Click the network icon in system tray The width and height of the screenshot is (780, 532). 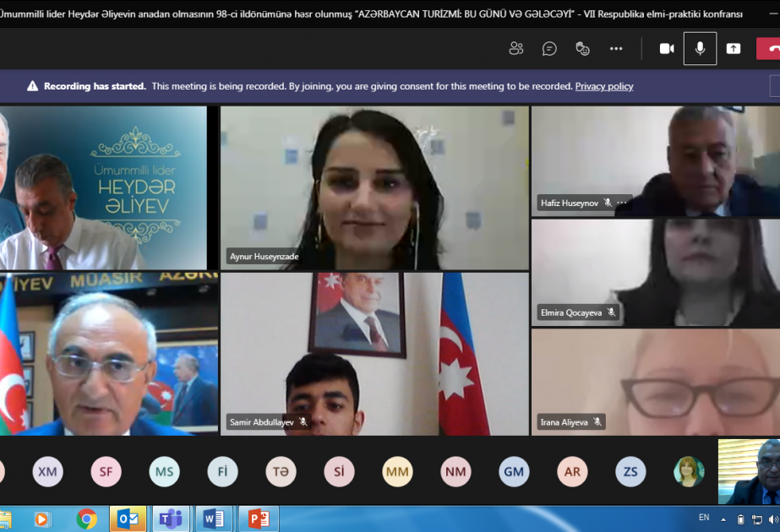(757, 519)
